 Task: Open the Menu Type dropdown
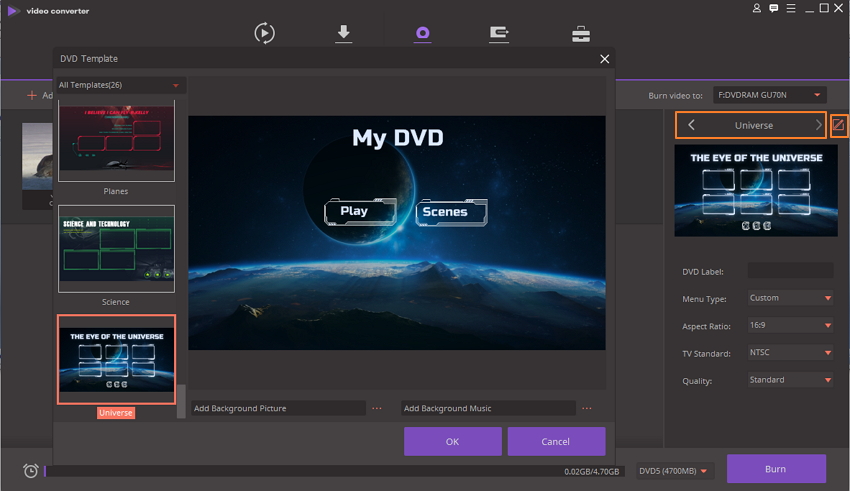790,298
